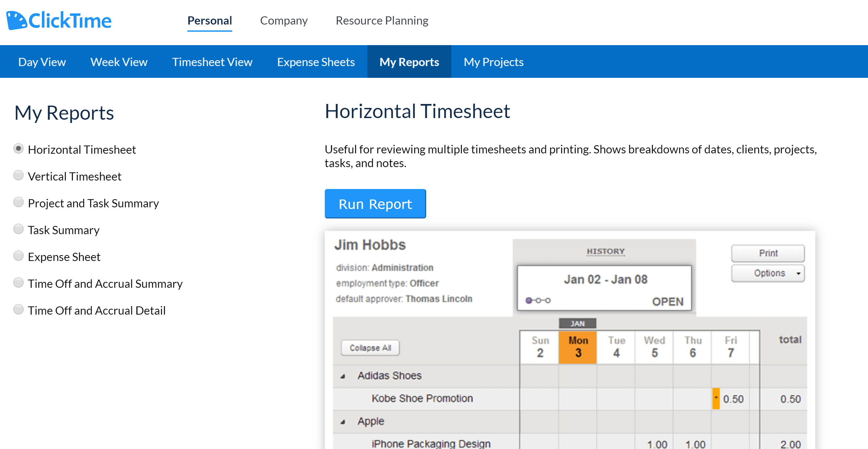
Task: Switch to Day View
Action: (x=42, y=61)
